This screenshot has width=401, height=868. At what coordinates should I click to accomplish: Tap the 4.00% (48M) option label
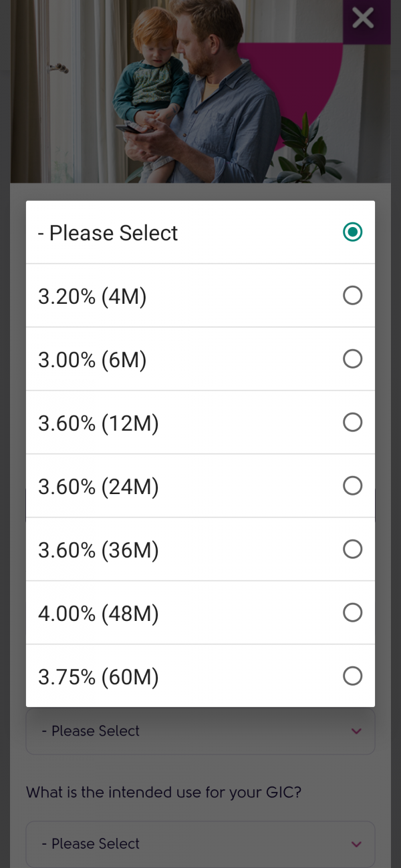click(x=98, y=614)
